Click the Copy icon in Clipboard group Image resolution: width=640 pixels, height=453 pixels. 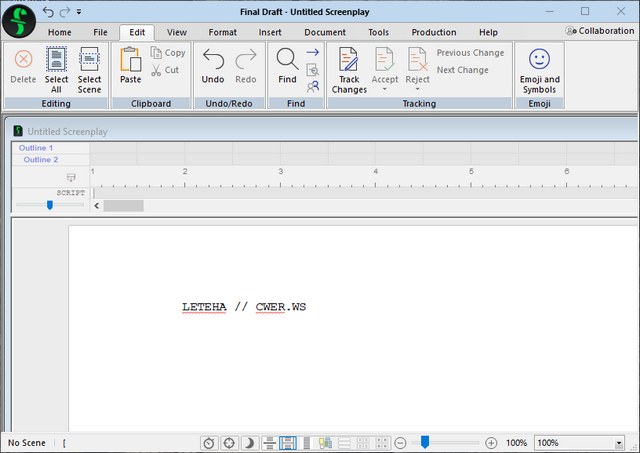click(168, 53)
